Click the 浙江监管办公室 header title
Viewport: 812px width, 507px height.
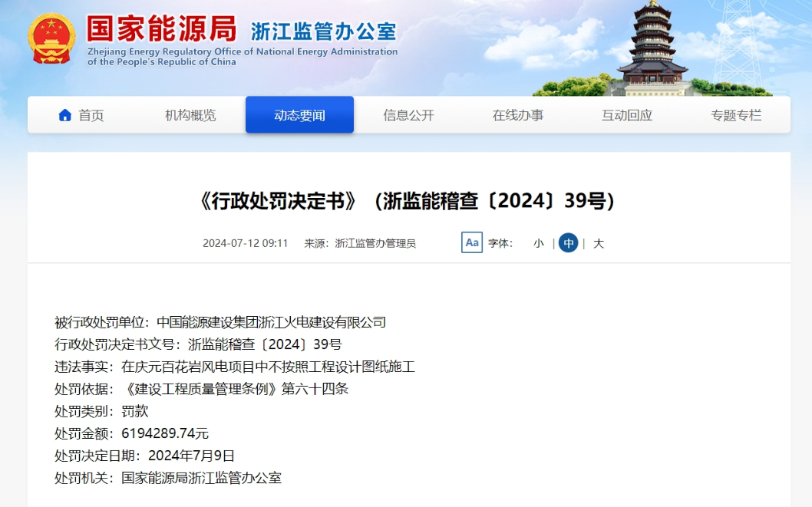pos(323,31)
